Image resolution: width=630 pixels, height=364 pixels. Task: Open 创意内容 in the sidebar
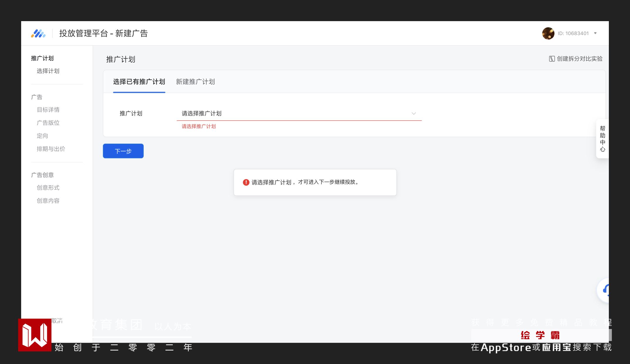pyautogui.click(x=48, y=201)
